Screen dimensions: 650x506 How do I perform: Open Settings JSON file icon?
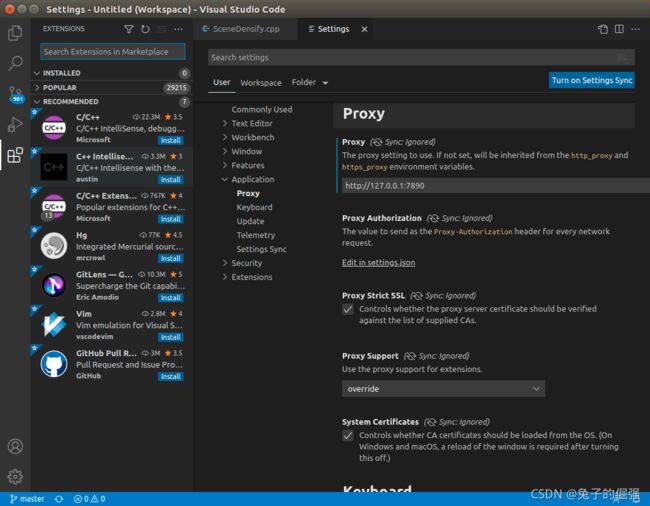(x=603, y=29)
